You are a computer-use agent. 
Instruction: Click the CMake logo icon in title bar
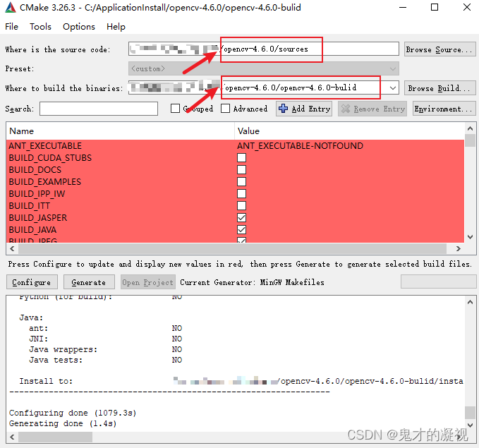[11, 7]
